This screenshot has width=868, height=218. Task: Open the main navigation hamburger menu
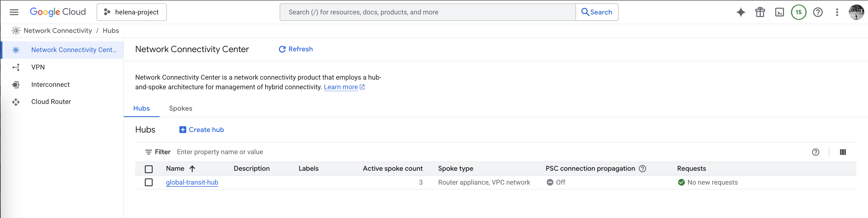point(14,12)
